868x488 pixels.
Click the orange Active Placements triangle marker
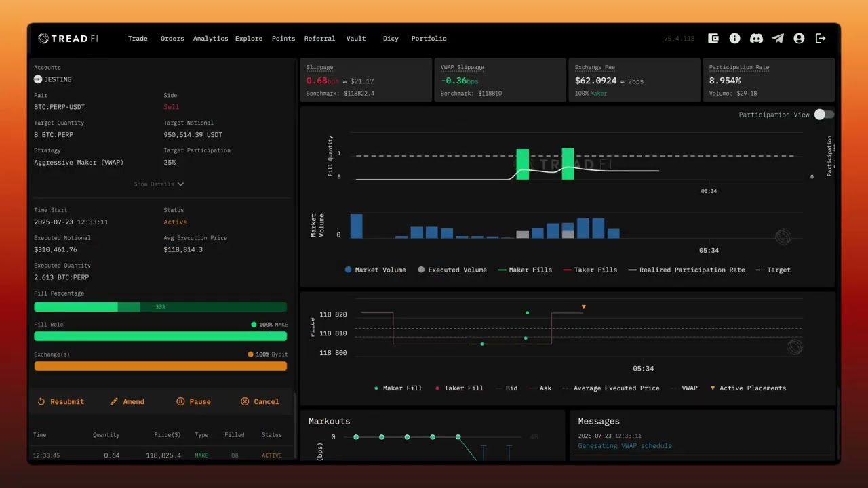(583, 307)
